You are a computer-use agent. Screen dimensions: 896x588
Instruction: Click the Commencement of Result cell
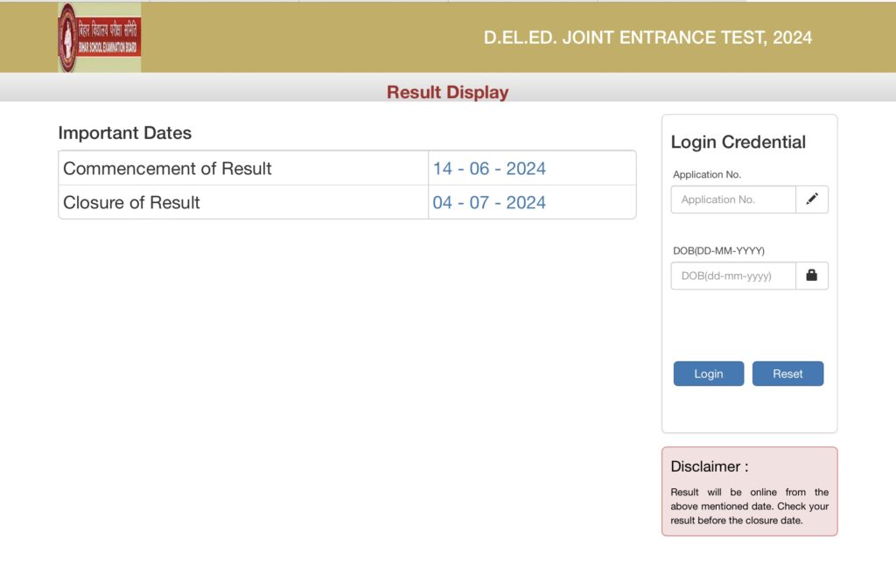tap(243, 168)
